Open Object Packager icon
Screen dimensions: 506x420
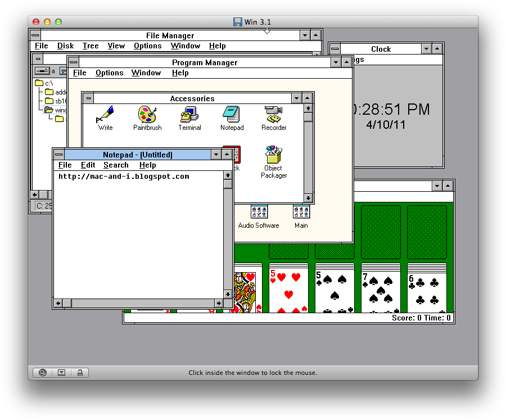[x=274, y=155]
